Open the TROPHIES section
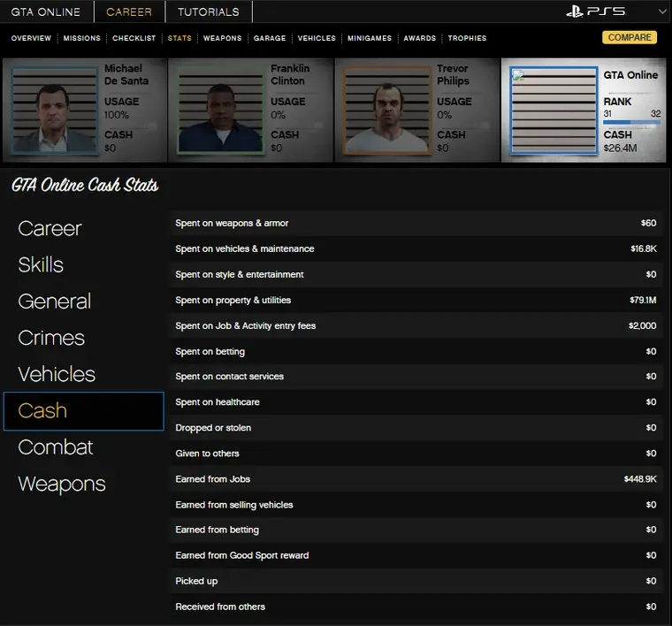Image resolution: width=672 pixels, height=626 pixels. [x=467, y=38]
